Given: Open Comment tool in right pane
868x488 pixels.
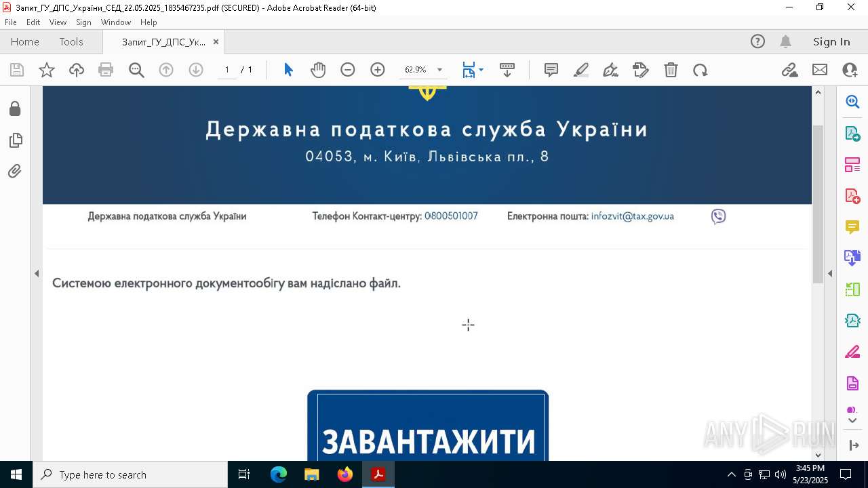Looking at the screenshot, I should click(x=852, y=226).
